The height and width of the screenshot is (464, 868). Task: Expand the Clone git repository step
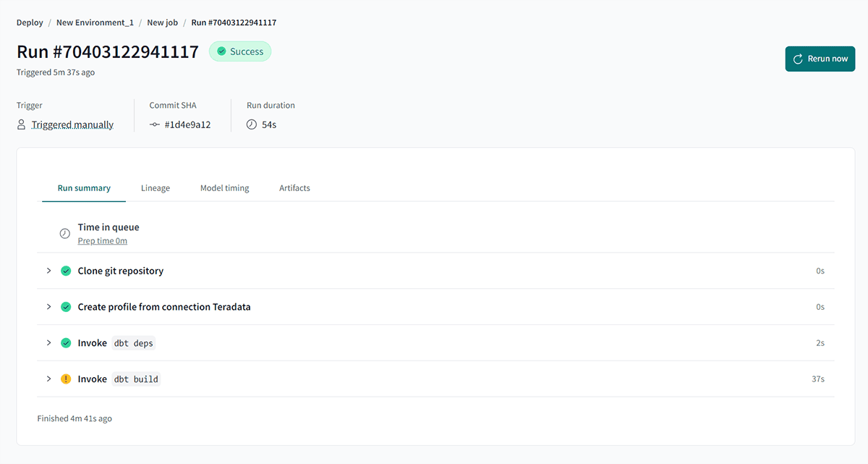pos(48,271)
